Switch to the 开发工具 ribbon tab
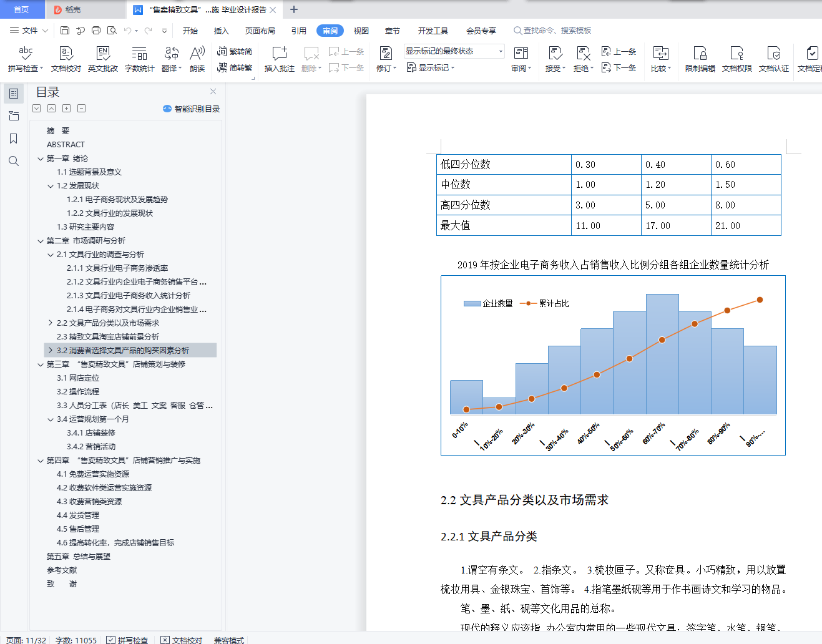The width and height of the screenshot is (822, 644). click(x=433, y=31)
